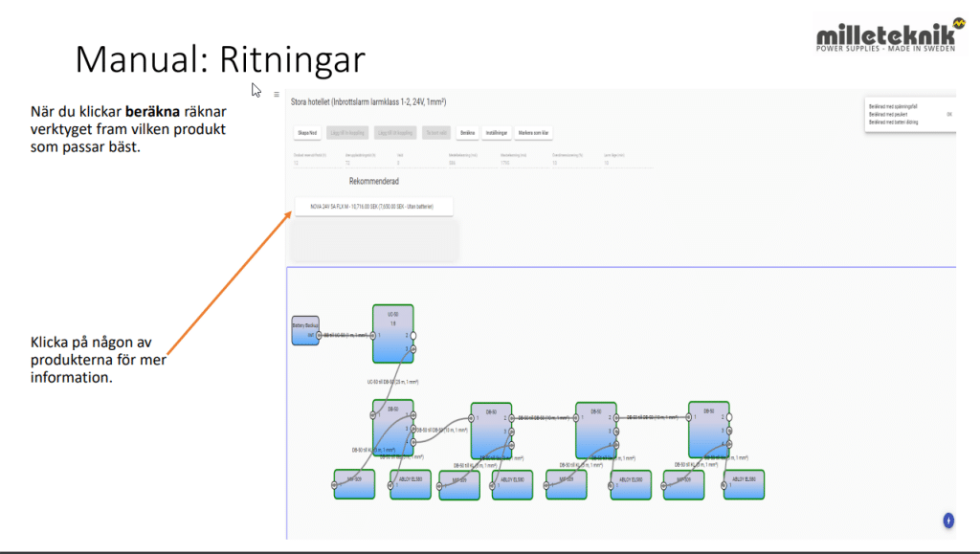Click the Lägg till in-koppling button
The width and height of the screenshot is (980, 554).
point(346,133)
